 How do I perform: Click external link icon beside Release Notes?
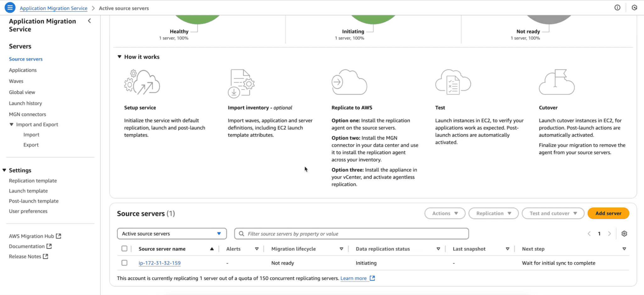click(x=46, y=256)
